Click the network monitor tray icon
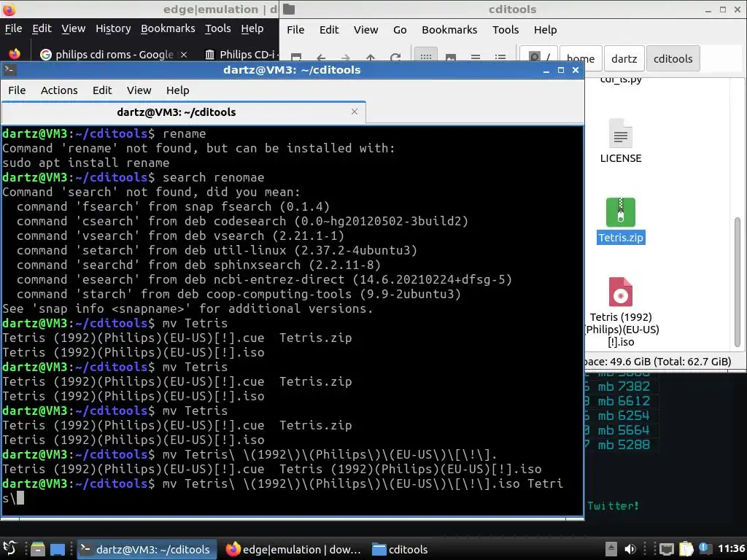The width and height of the screenshot is (747, 560). point(667,549)
